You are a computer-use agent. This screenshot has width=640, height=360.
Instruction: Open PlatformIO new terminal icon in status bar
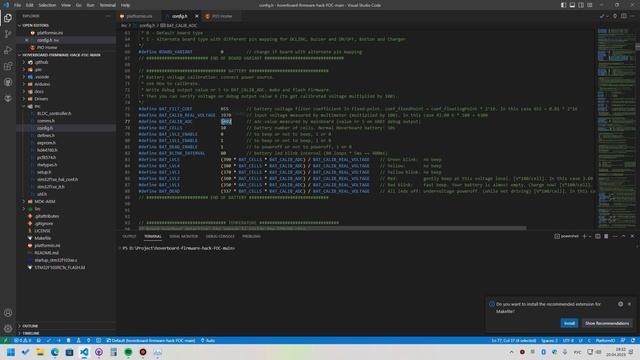(x=98, y=340)
